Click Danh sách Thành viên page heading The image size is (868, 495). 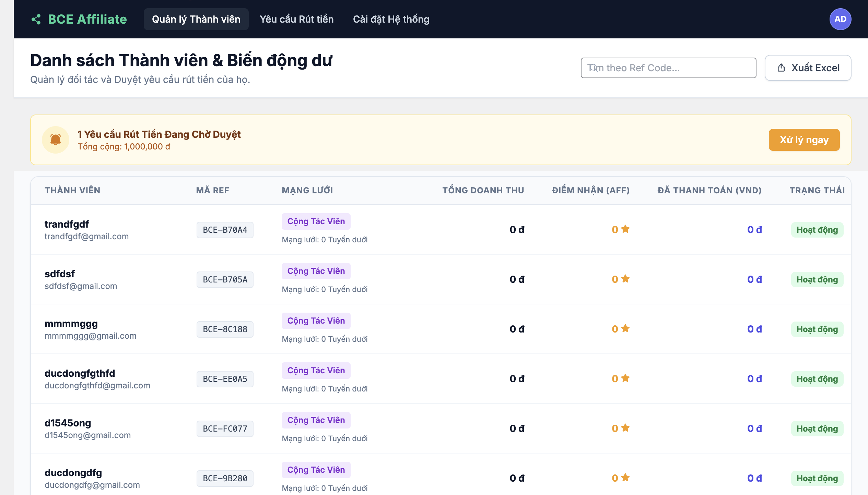tap(181, 61)
